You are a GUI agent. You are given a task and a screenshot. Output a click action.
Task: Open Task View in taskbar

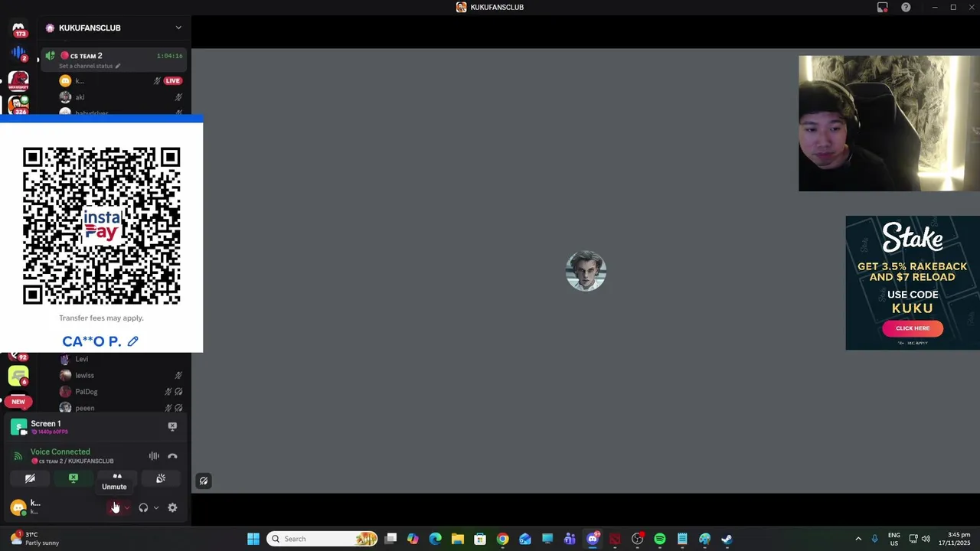(x=390, y=539)
